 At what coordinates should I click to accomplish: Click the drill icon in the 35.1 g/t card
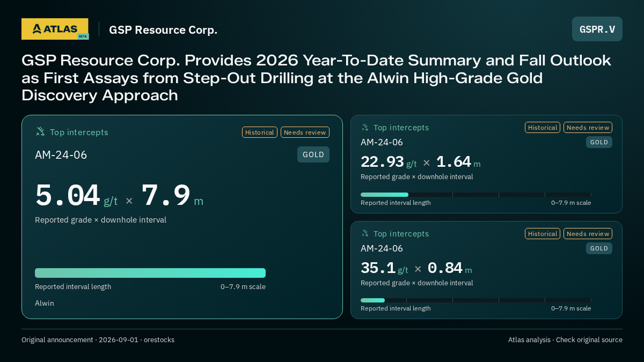tap(365, 233)
